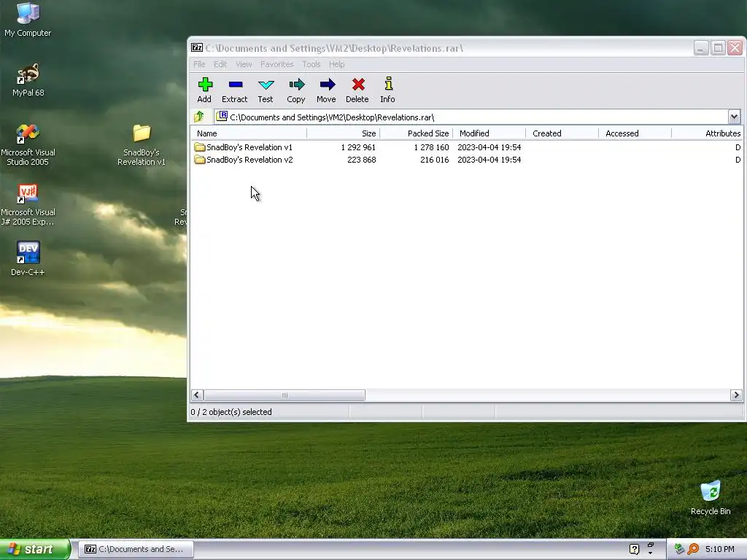Image resolution: width=747 pixels, height=560 pixels.
Task: Open the View menu
Action: 244,64
